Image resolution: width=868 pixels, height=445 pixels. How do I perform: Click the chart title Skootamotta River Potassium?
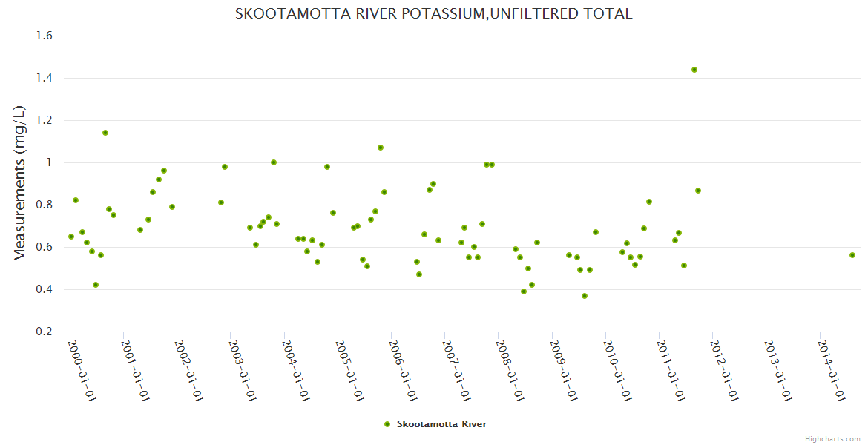pos(433,13)
